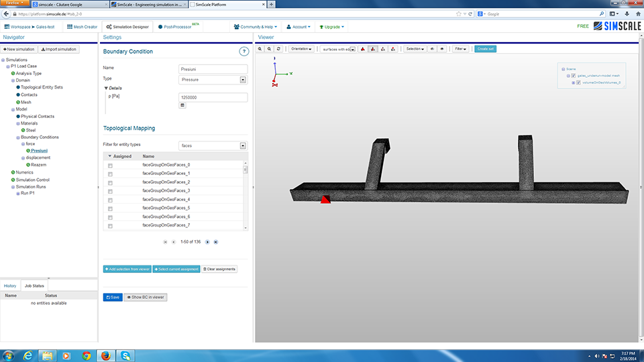Click the p [Pa] field with 1250000
Image resolution: width=644 pixels, height=362 pixels.
213,97
